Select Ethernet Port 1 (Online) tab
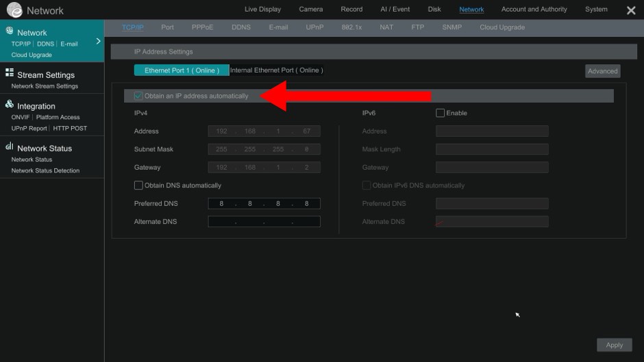644x362 pixels. (182, 70)
